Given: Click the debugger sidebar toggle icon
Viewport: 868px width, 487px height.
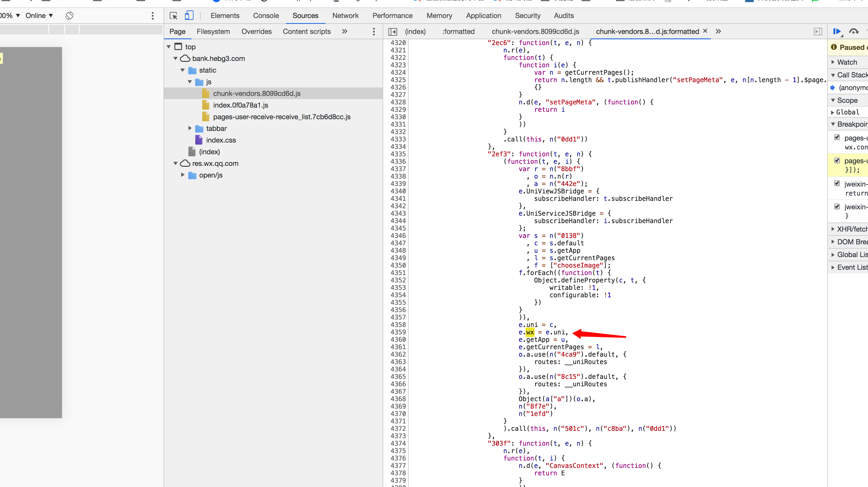Looking at the screenshot, I should (x=818, y=32).
